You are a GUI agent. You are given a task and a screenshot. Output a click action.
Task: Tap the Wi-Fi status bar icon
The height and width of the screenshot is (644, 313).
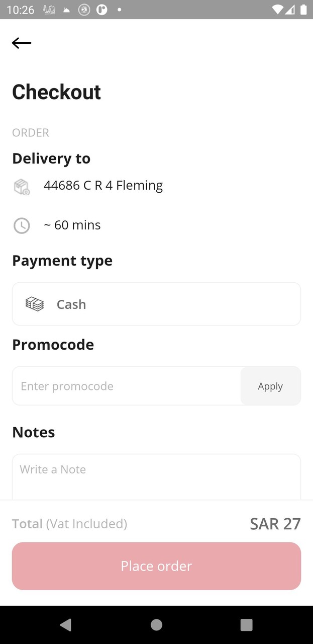coord(277,10)
